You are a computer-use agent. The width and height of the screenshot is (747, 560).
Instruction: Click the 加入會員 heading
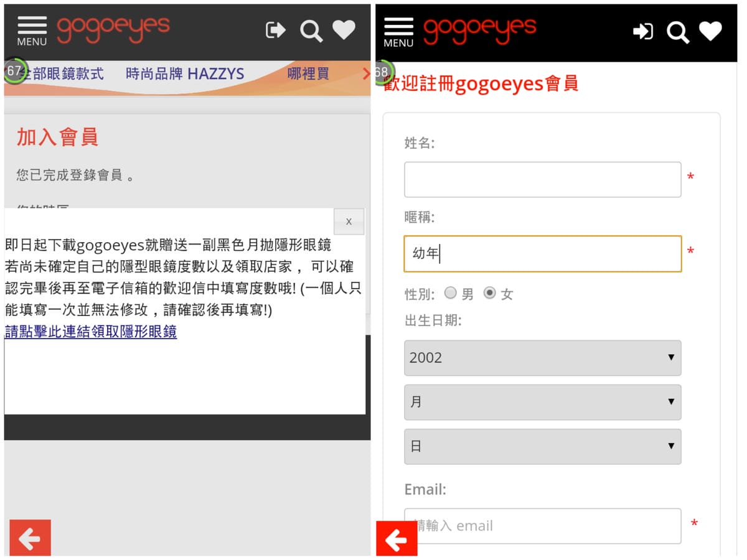[x=57, y=137]
